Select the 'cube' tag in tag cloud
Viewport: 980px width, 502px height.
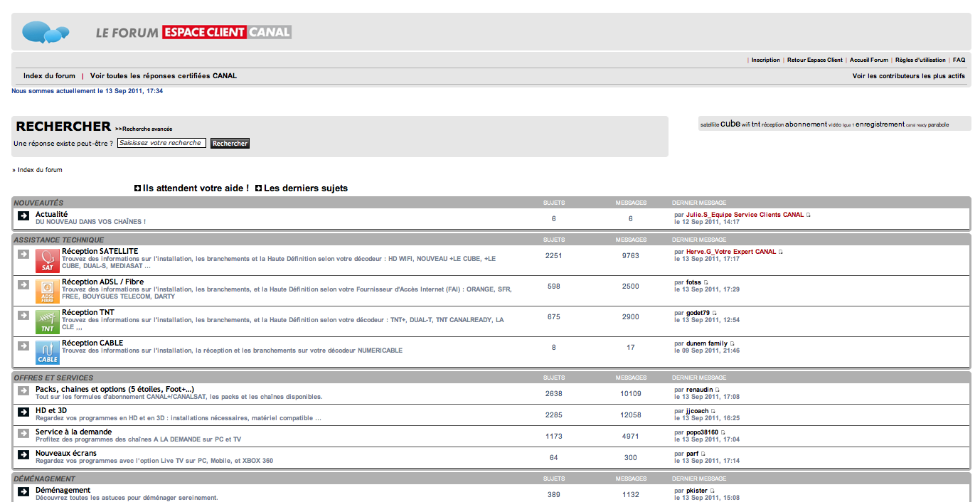tap(730, 124)
